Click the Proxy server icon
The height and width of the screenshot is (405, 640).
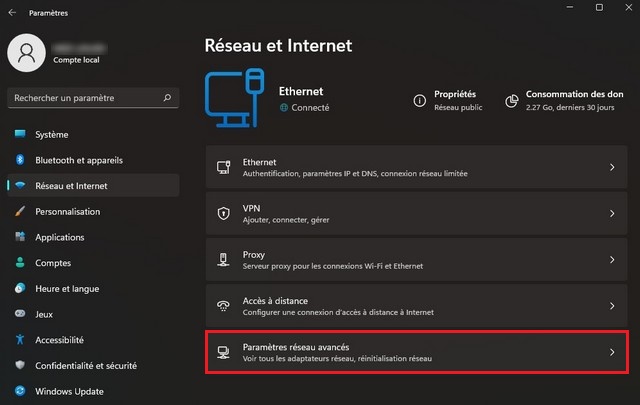click(x=224, y=260)
